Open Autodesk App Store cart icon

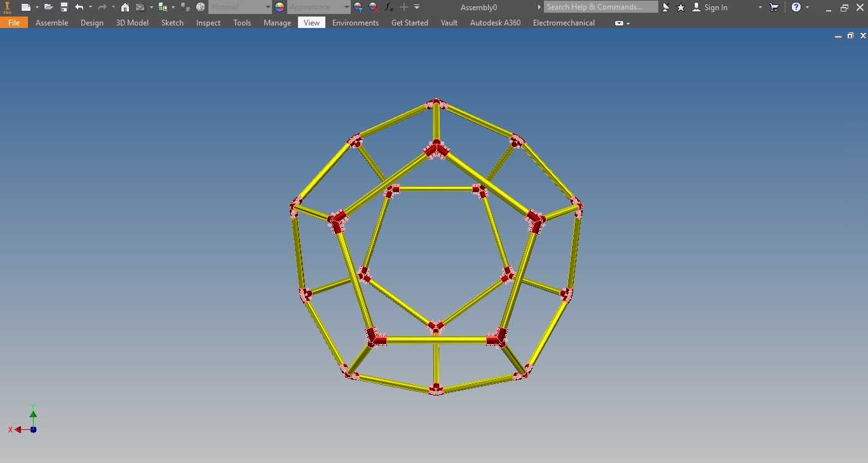pyautogui.click(x=774, y=7)
